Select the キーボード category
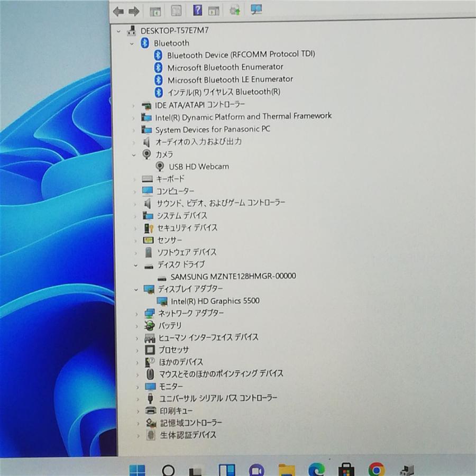476x476 pixels. pos(170,179)
